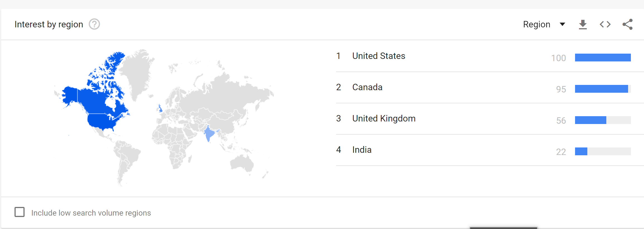Click Alaska on the world map
Viewport: 644px width, 229px height.
tap(70, 95)
